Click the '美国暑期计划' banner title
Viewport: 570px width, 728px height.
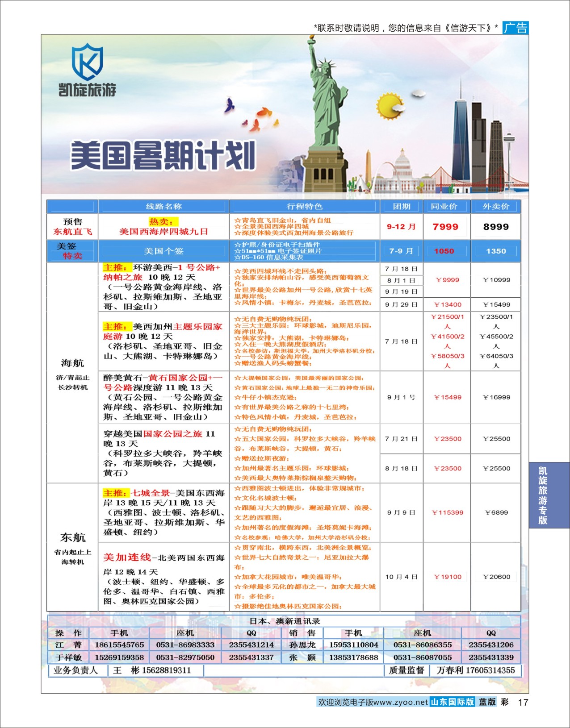point(163,155)
